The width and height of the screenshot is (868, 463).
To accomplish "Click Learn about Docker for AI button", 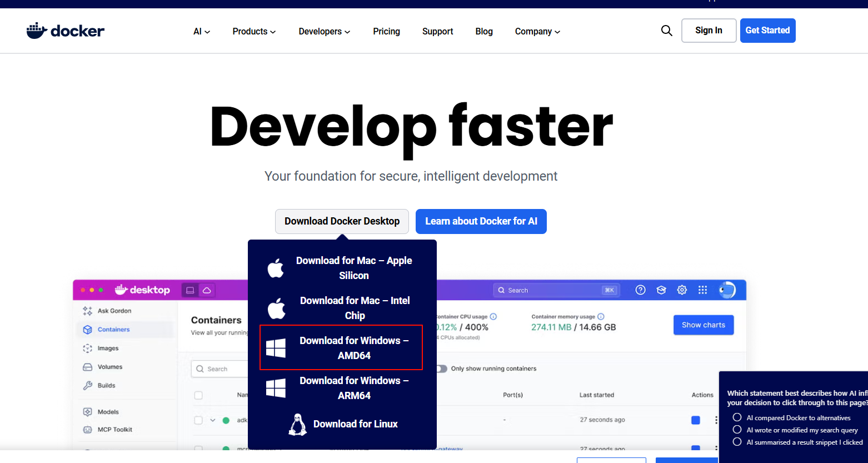I will pos(481,221).
